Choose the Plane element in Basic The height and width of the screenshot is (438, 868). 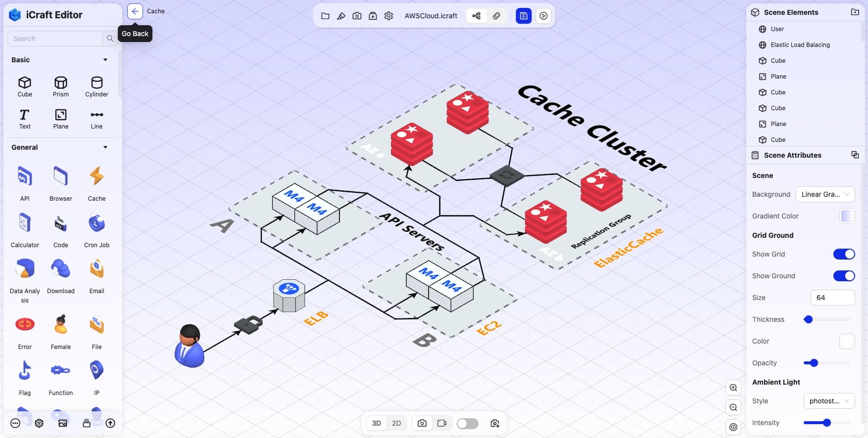pos(61,119)
